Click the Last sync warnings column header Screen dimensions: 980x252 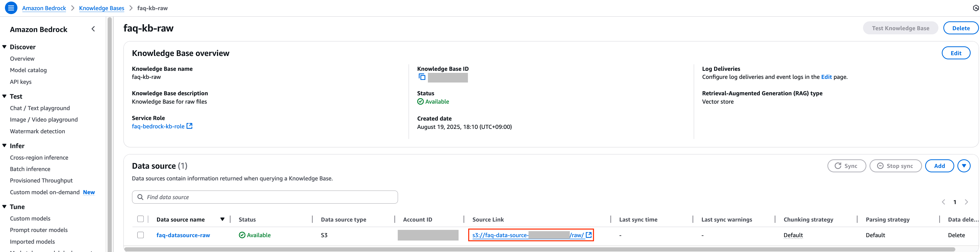click(726, 220)
